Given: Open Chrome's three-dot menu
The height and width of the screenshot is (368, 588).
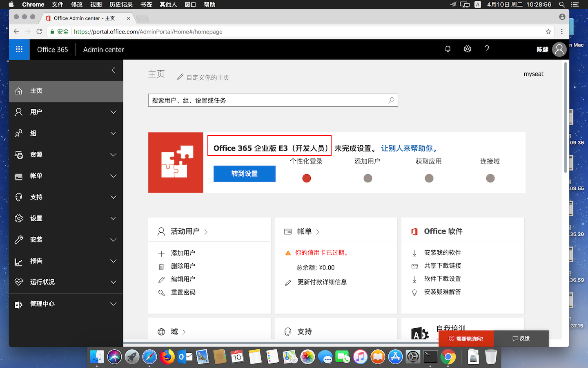Looking at the screenshot, I should tap(562, 31).
